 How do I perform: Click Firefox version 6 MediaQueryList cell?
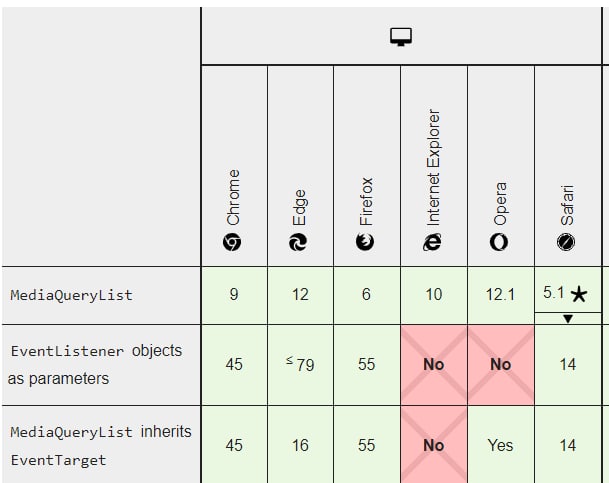pos(366,296)
